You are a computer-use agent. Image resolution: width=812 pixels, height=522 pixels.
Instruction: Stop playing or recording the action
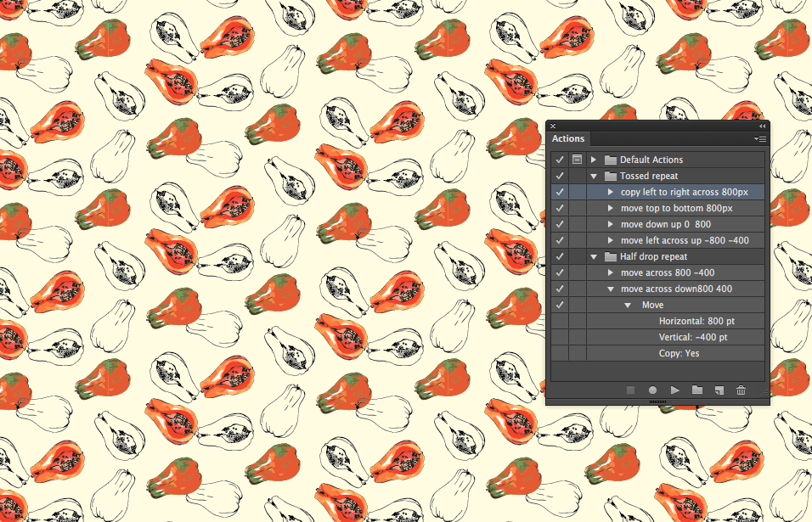coord(630,390)
